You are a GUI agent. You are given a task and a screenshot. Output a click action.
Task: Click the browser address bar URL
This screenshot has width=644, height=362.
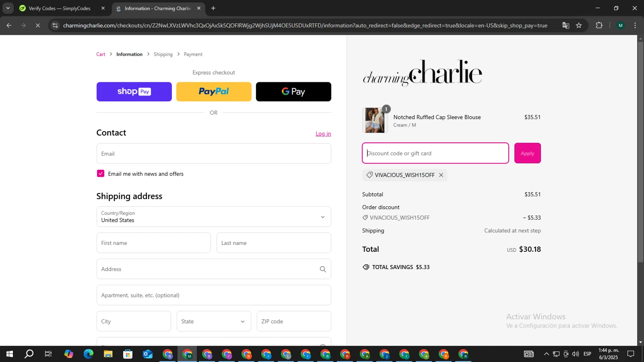click(305, 25)
